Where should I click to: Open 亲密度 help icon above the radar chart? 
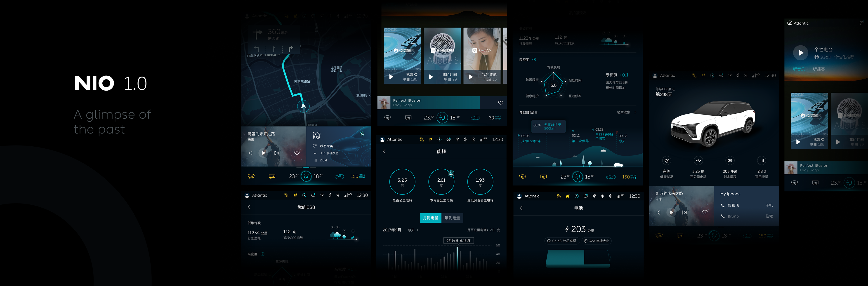pyautogui.click(x=534, y=60)
